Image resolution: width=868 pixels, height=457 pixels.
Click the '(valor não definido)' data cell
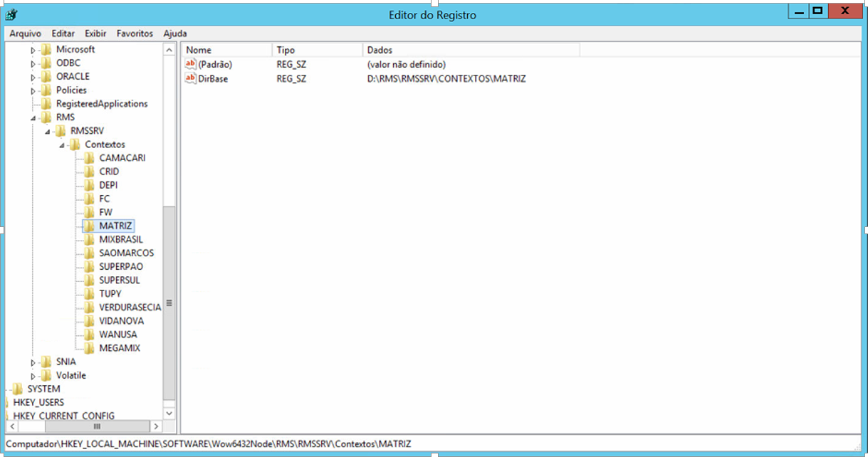tap(407, 64)
